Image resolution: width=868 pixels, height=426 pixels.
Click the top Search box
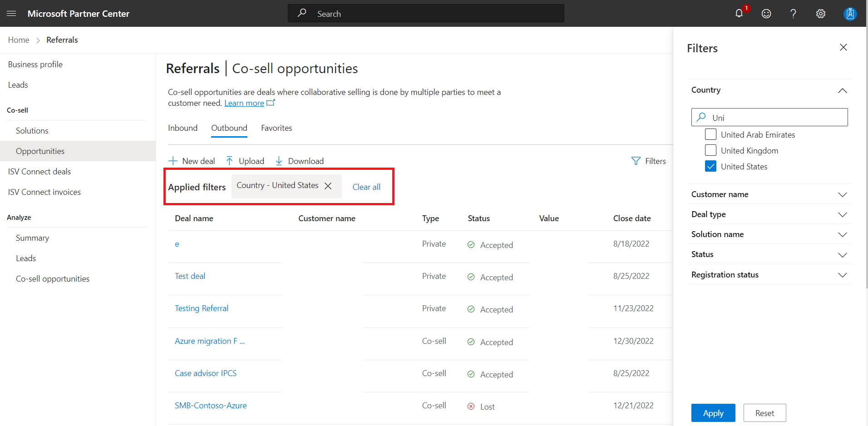click(x=426, y=14)
